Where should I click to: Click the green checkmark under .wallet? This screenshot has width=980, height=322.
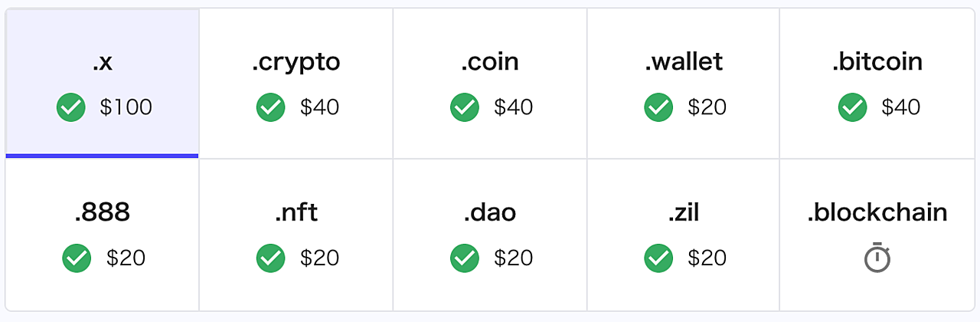(658, 107)
